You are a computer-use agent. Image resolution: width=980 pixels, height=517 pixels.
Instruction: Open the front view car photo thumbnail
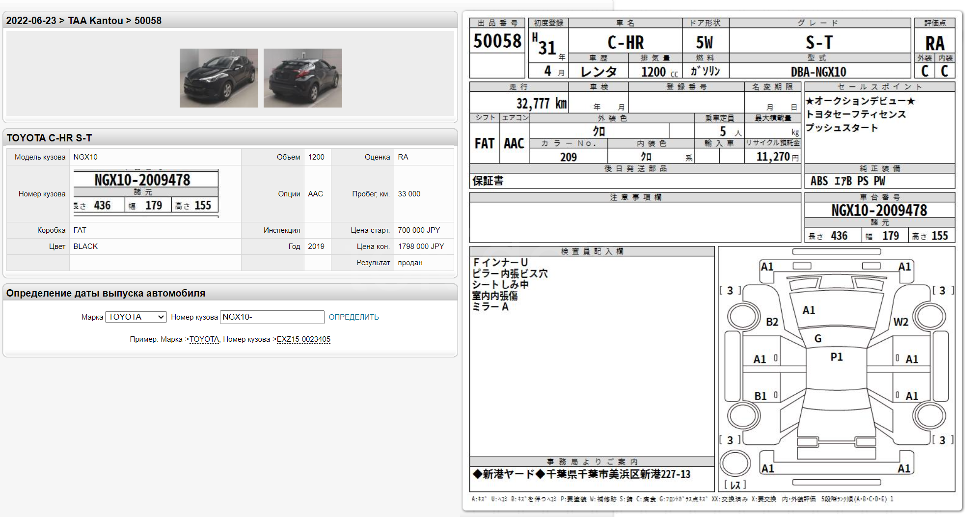[219, 78]
